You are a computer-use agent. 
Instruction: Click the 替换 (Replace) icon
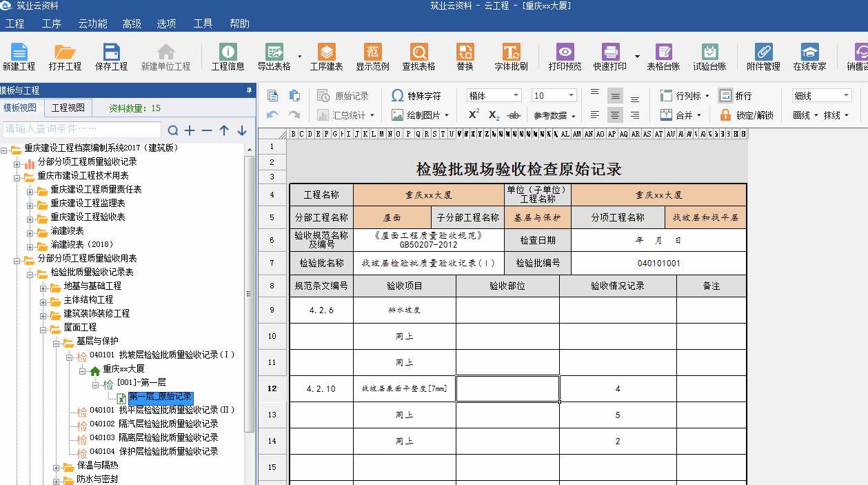[x=464, y=57]
